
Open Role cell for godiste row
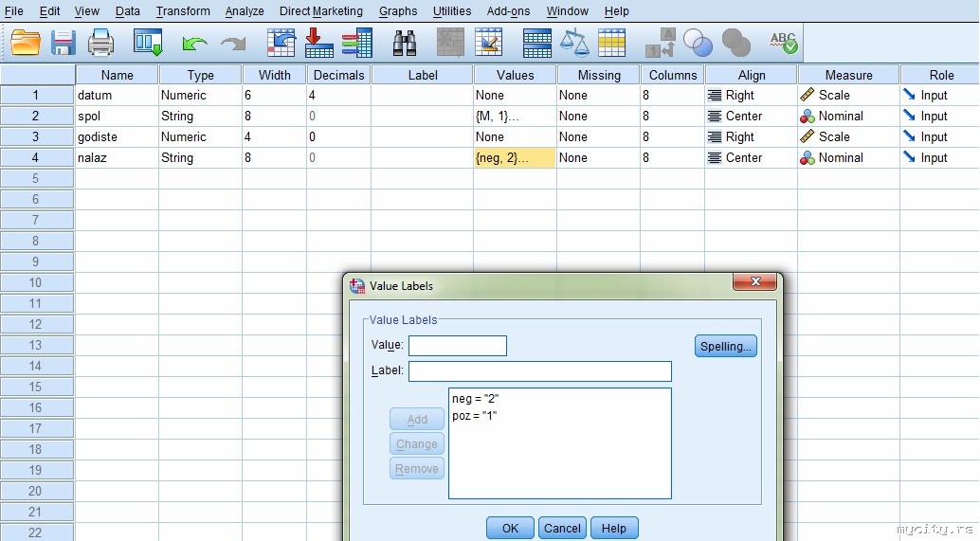pyautogui.click(x=939, y=136)
